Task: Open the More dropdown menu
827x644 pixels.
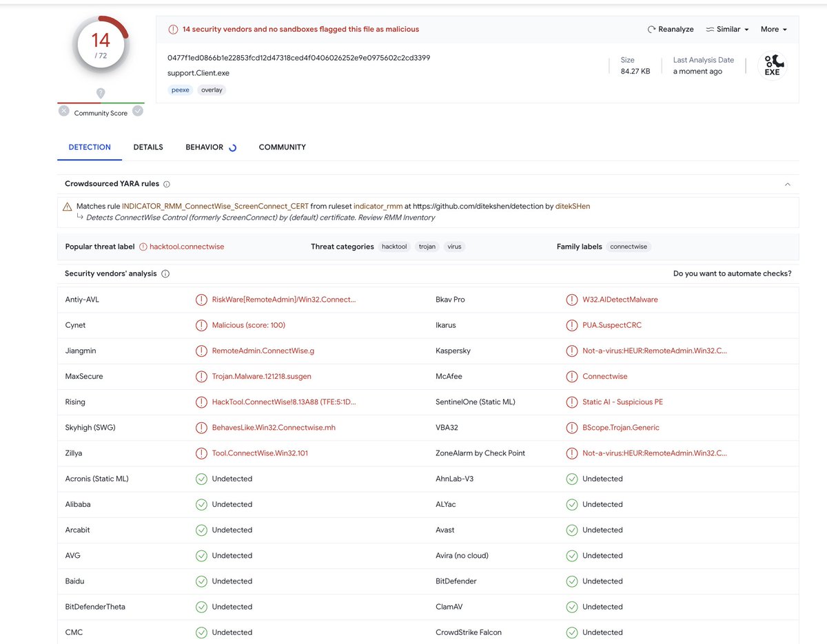Action: tap(773, 30)
